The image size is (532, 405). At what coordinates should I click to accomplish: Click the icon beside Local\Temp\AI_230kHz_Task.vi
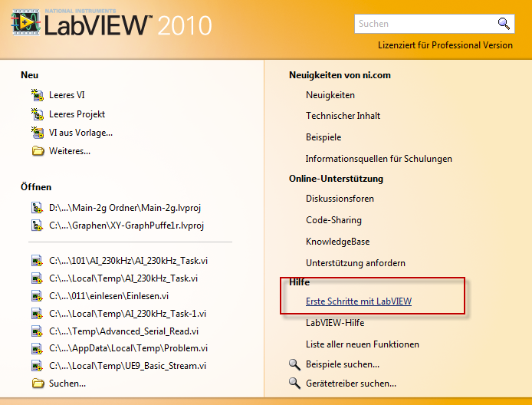point(37,278)
